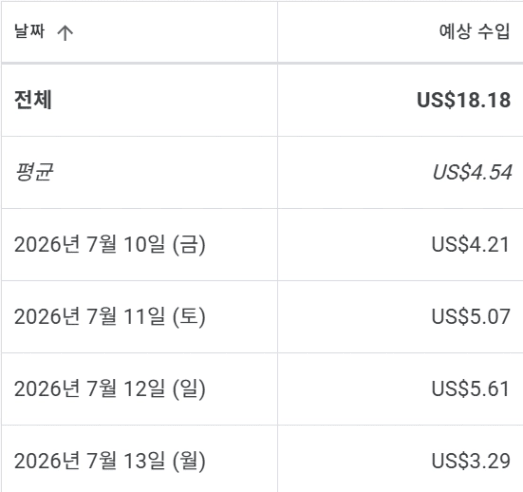523x492 pixels.
Task: Click empty space beside the July 13 date
Action: (x=242, y=461)
